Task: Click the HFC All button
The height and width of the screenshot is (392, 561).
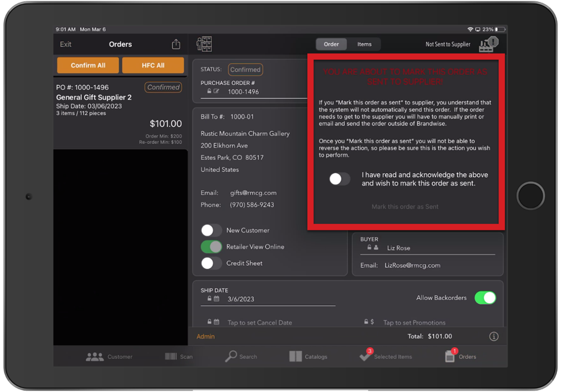Action: click(x=153, y=65)
